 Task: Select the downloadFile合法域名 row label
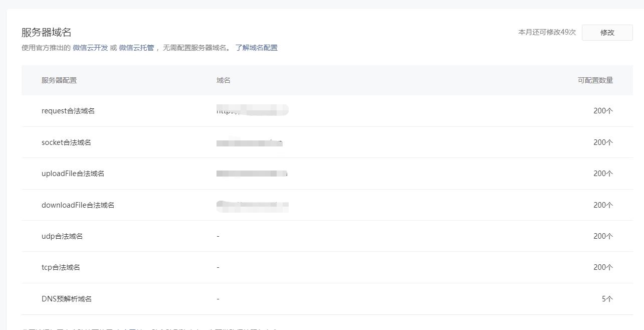[x=78, y=205]
